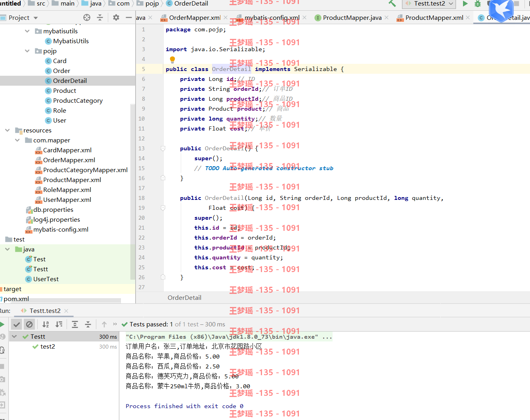Run Testt.test2 with green play button

(465, 4)
